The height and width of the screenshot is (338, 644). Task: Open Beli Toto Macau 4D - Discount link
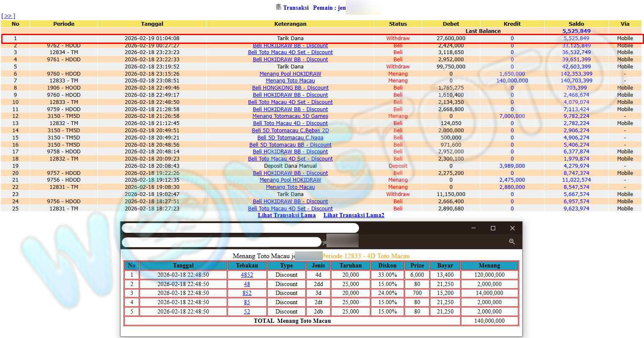tap(290, 123)
